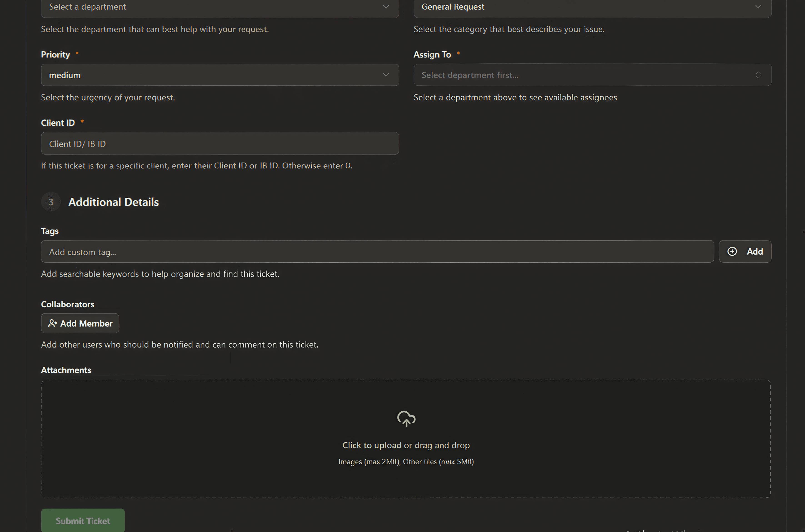This screenshot has height=532, width=805.
Task: Click the chevron on the General Request field
Action: pos(758,6)
